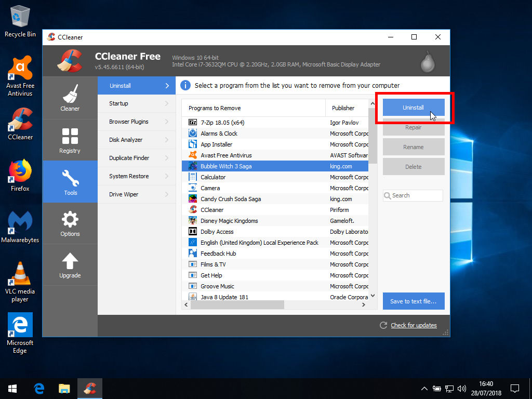Click the Dolby Access icon
The image size is (532, 399).
193,231
